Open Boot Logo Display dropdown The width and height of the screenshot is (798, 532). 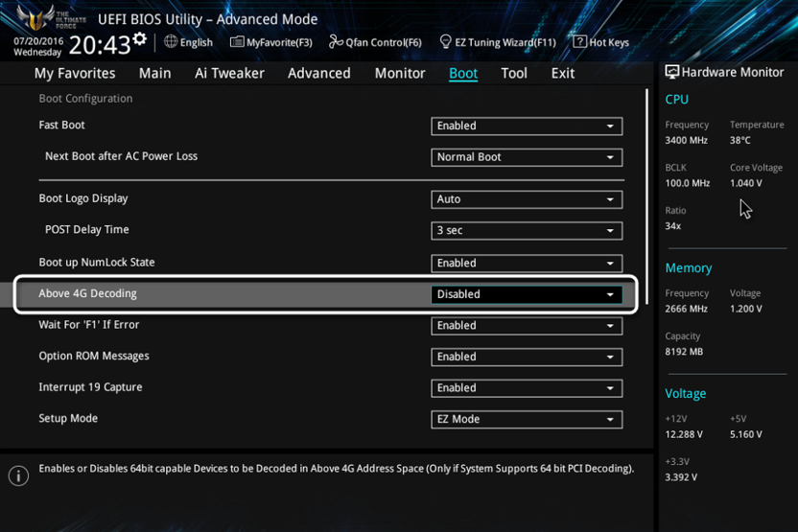point(527,199)
